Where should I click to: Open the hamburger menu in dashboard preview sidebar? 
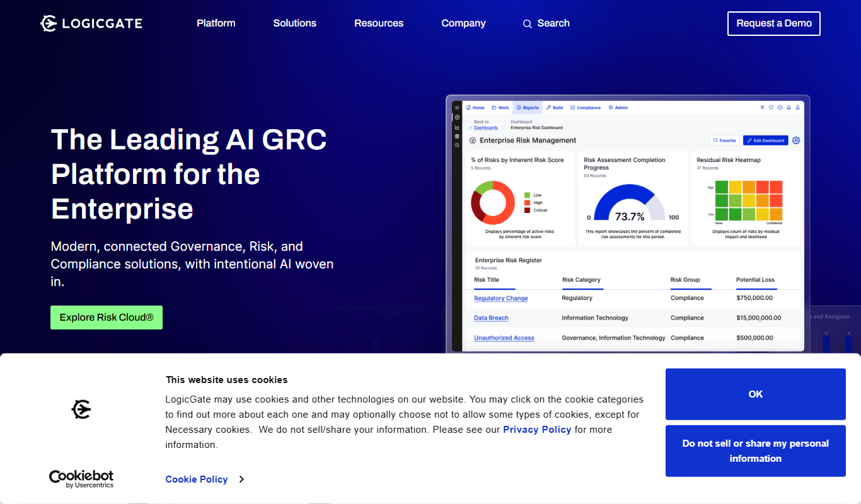coord(457,107)
